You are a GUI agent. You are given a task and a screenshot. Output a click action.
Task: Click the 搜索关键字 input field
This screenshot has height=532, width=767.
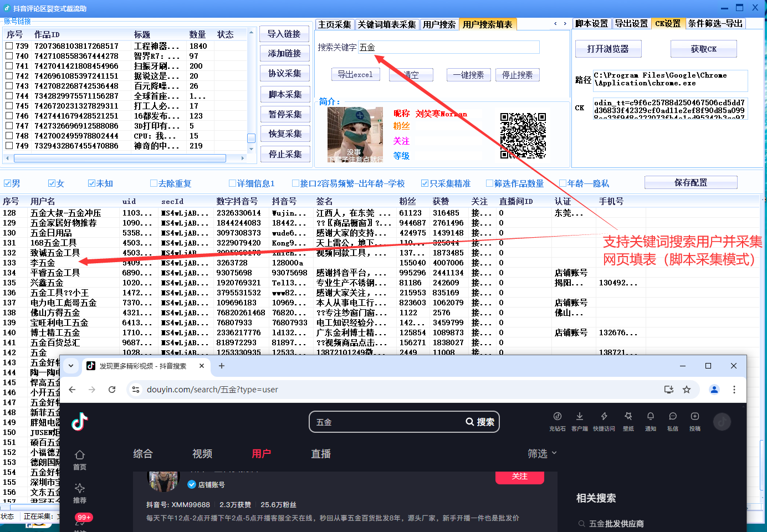(x=448, y=48)
